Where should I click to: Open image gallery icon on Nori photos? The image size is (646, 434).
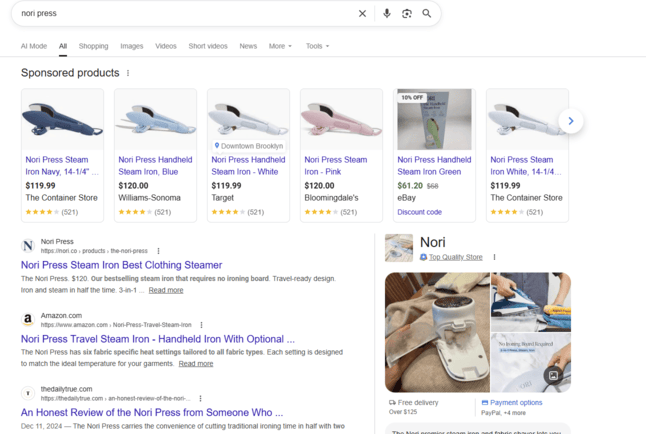point(553,375)
